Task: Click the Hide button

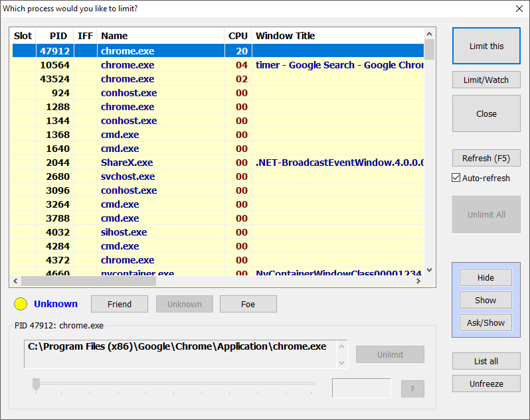Action: click(486, 277)
